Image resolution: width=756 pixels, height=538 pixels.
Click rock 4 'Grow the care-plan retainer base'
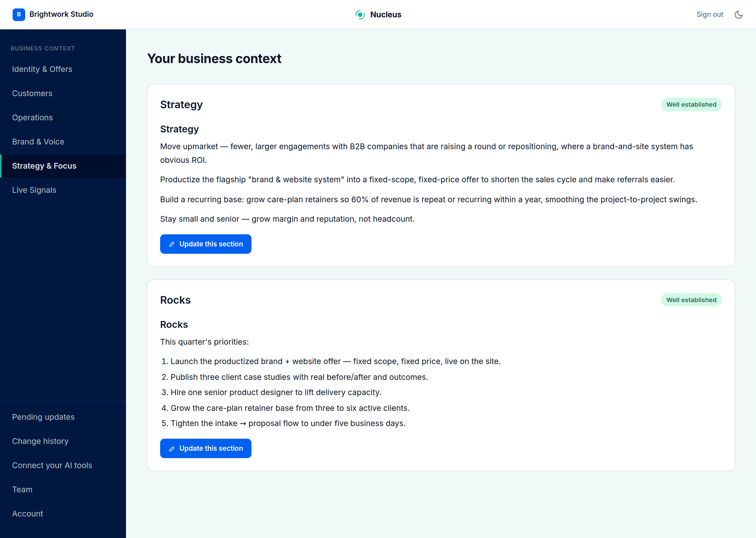point(290,408)
